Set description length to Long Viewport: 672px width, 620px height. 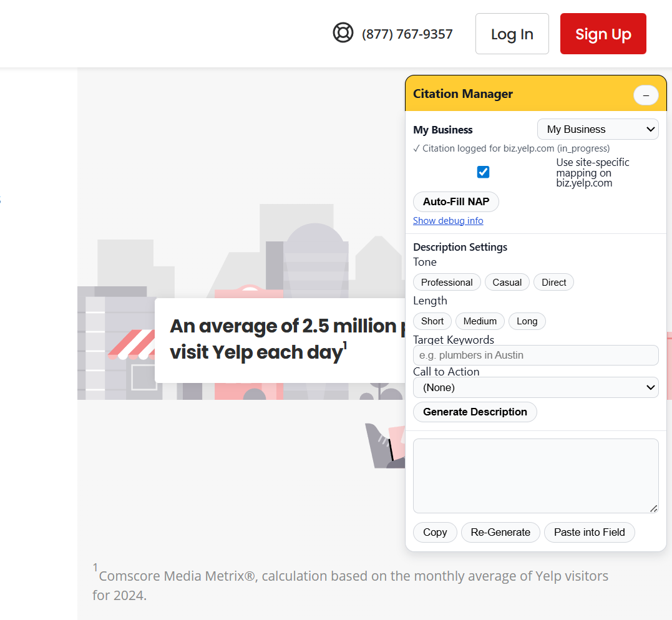point(527,321)
